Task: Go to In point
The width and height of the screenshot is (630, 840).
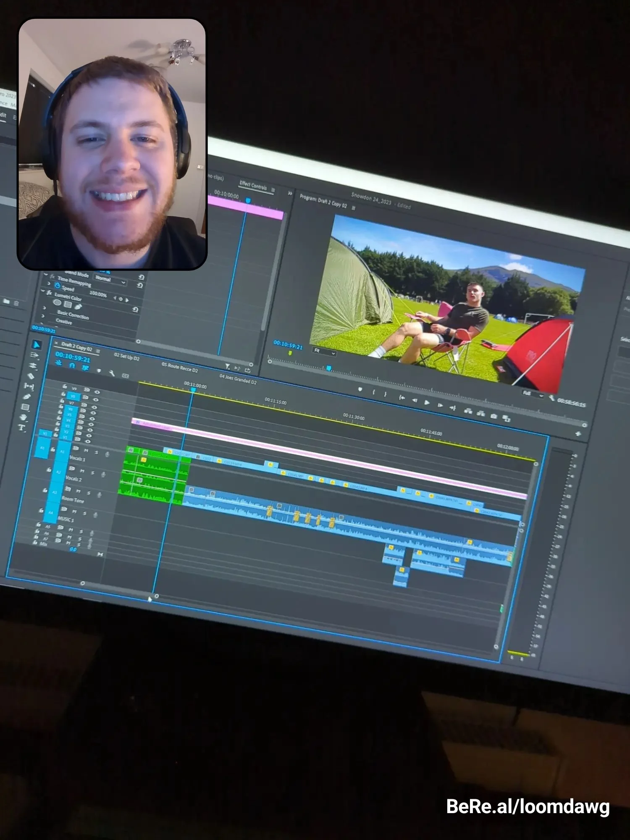Action: pos(402,397)
